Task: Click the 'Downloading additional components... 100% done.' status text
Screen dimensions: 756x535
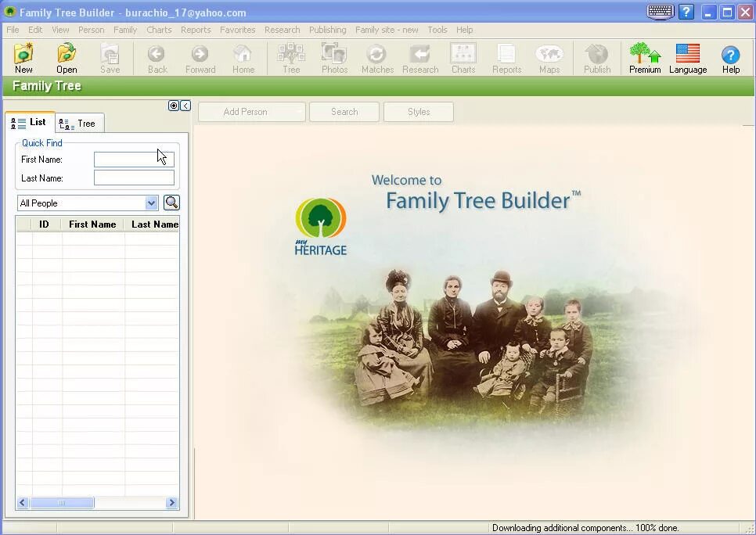Action: pos(585,528)
